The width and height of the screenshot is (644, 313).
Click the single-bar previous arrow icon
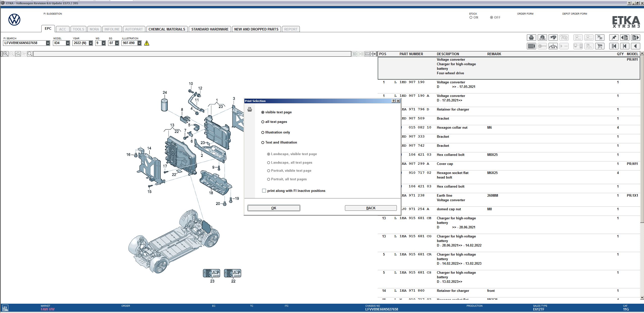pyautogui.click(x=624, y=46)
